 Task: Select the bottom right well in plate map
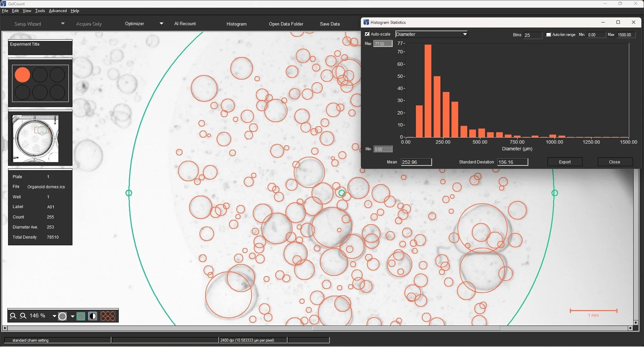point(57,92)
